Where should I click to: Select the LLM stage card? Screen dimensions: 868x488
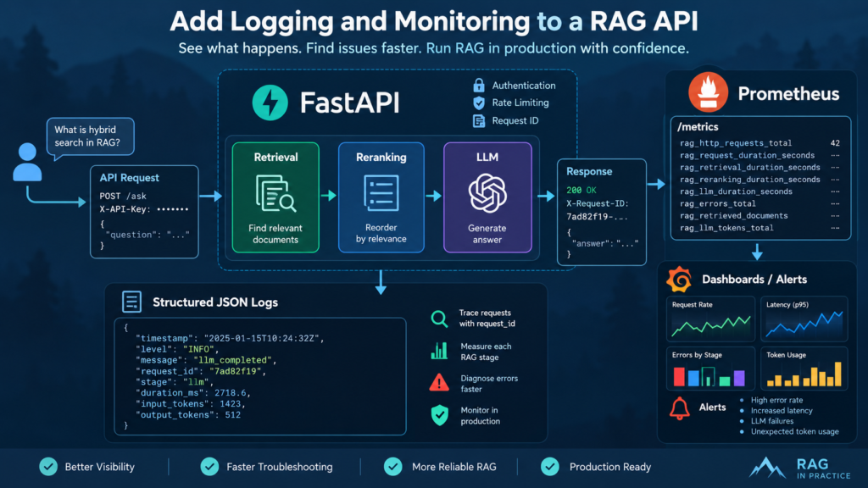(487, 197)
